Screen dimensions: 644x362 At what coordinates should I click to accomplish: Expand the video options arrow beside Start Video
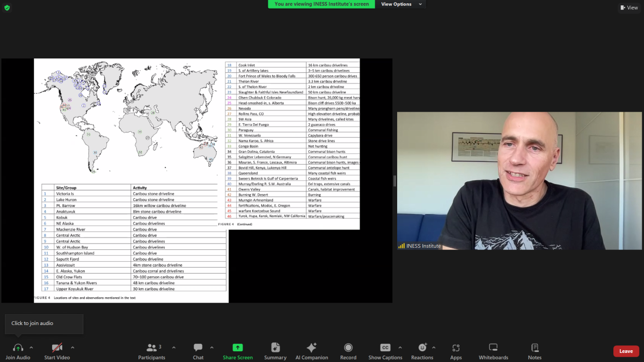point(72,348)
